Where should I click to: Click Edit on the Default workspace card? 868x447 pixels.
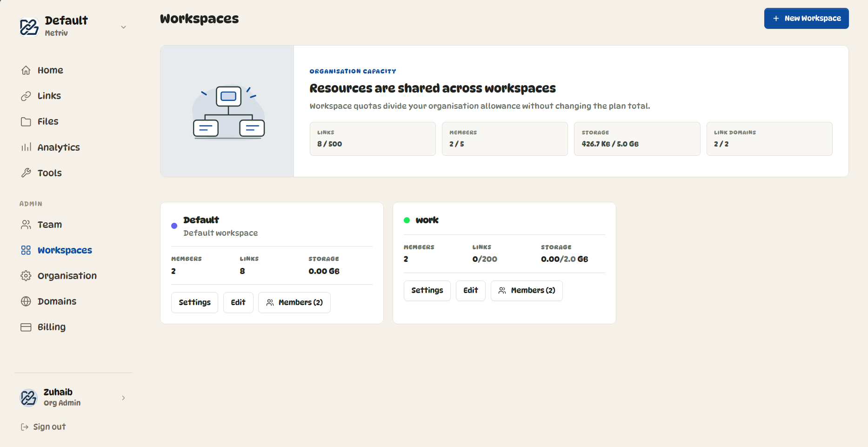coord(238,302)
